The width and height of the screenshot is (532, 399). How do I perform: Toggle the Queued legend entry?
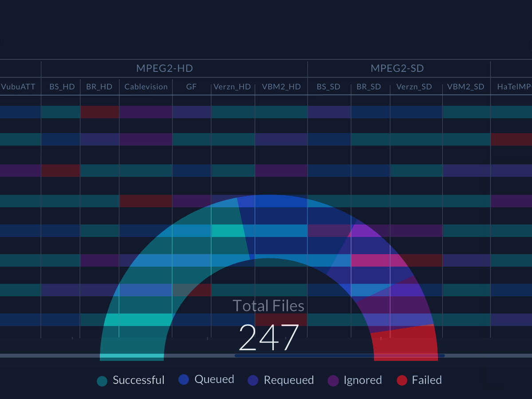pyautogui.click(x=206, y=379)
